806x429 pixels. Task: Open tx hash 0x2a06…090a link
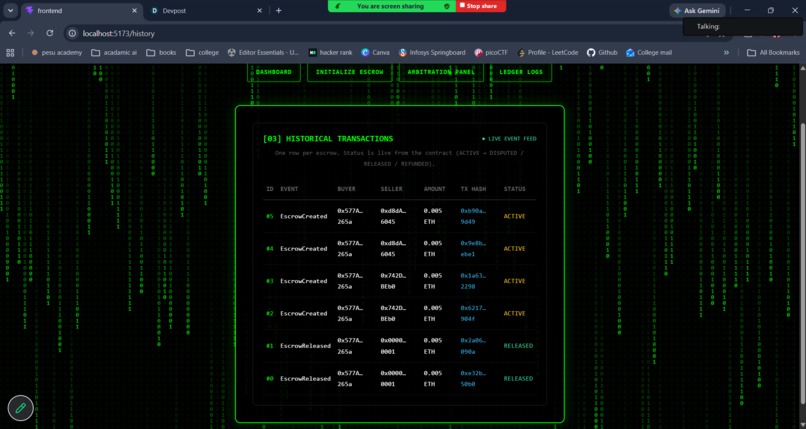coord(472,346)
